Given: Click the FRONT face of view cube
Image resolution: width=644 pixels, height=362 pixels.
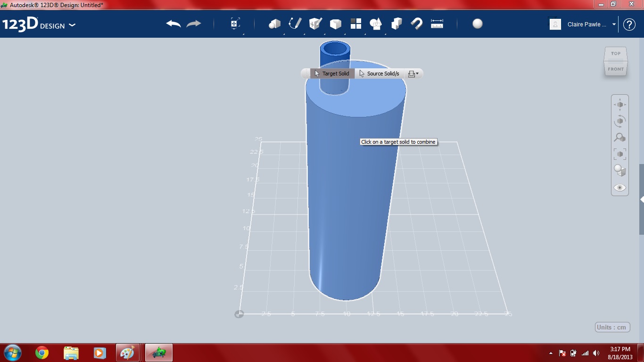Looking at the screenshot, I should (616, 69).
